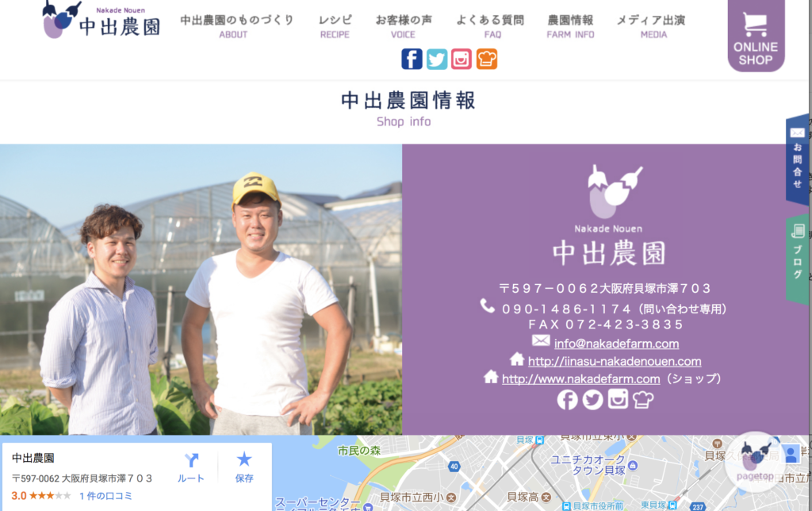Click the white Facebook icon in purple panel

click(x=567, y=400)
